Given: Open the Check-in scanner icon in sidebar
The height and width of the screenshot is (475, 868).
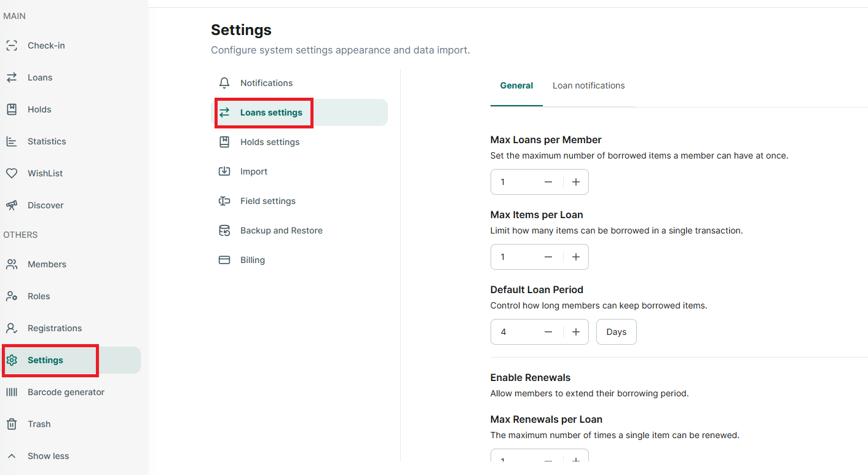Looking at the screenshot, I should [x=12, y=45].
